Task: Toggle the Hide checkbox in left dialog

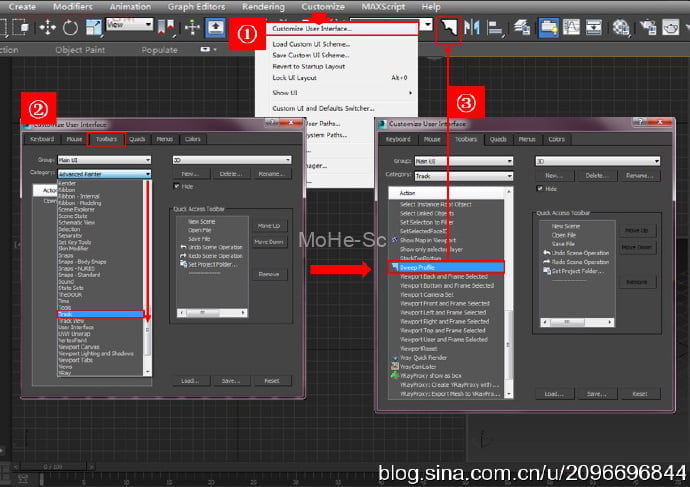Action: (177, 185)
